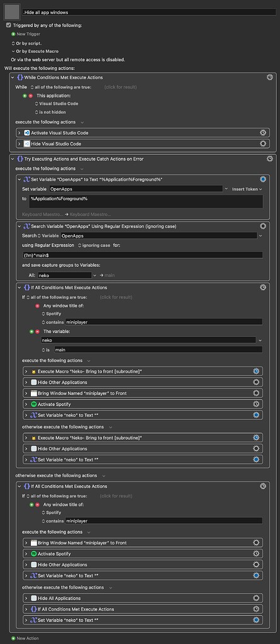Click New Trigger button
Screen dimensions: 280x644
pyautogui.click(x=26, y=33)
